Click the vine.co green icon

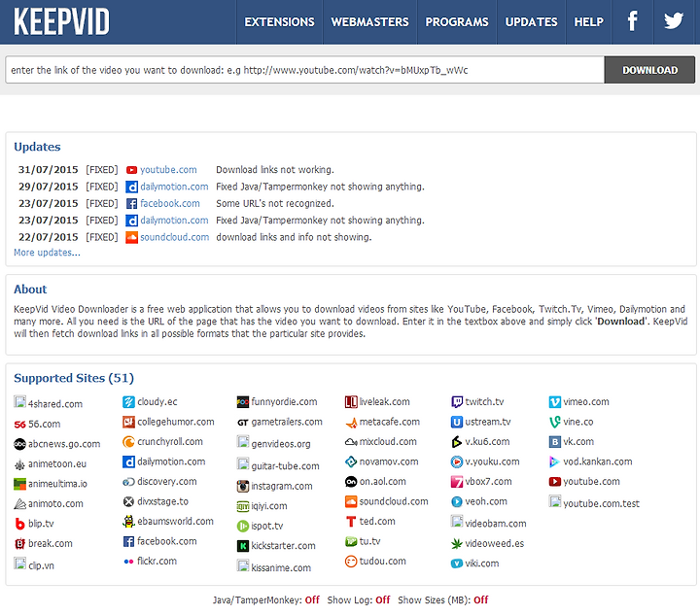pos(554,422)
